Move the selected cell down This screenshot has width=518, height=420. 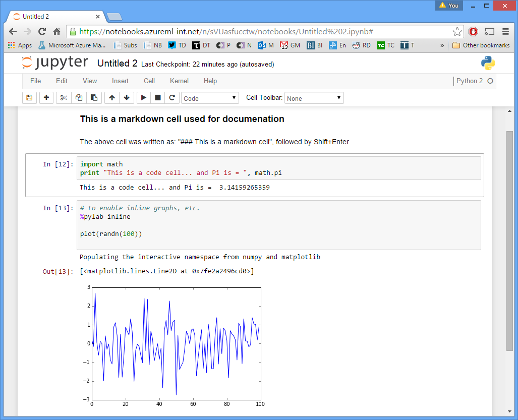tap(126, 97)
